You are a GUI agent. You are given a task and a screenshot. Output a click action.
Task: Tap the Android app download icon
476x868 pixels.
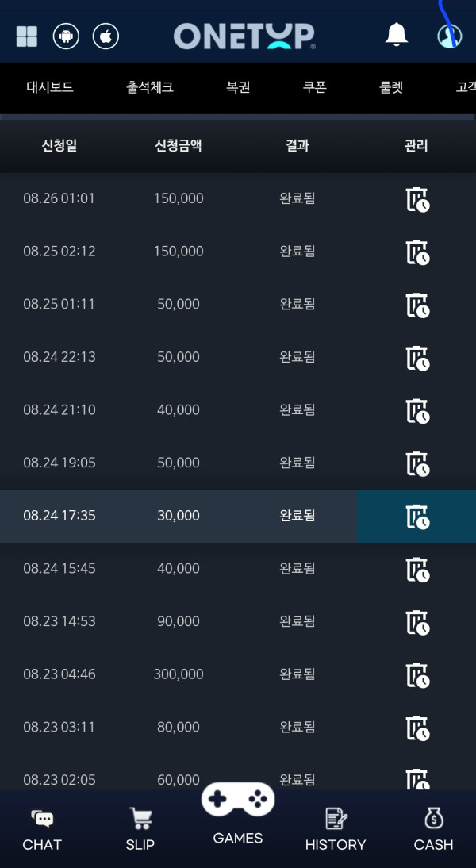(66, 36)
